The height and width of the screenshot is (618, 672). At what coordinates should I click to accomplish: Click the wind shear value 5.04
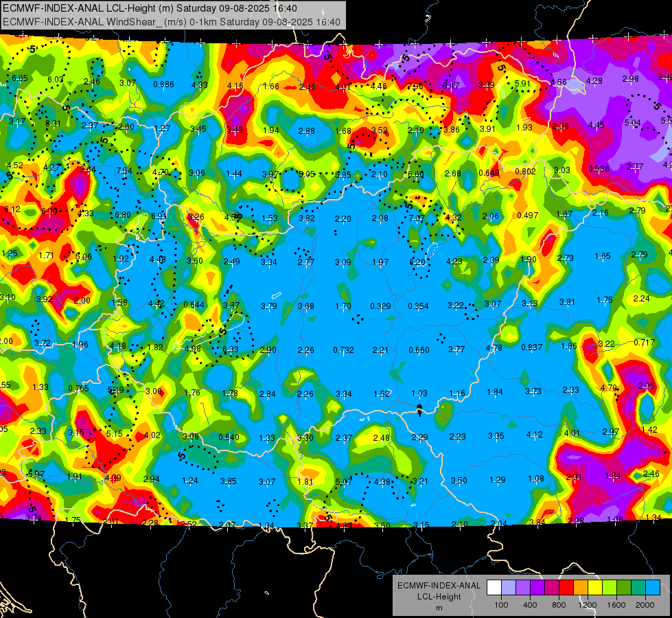click(x=633, y=123)
